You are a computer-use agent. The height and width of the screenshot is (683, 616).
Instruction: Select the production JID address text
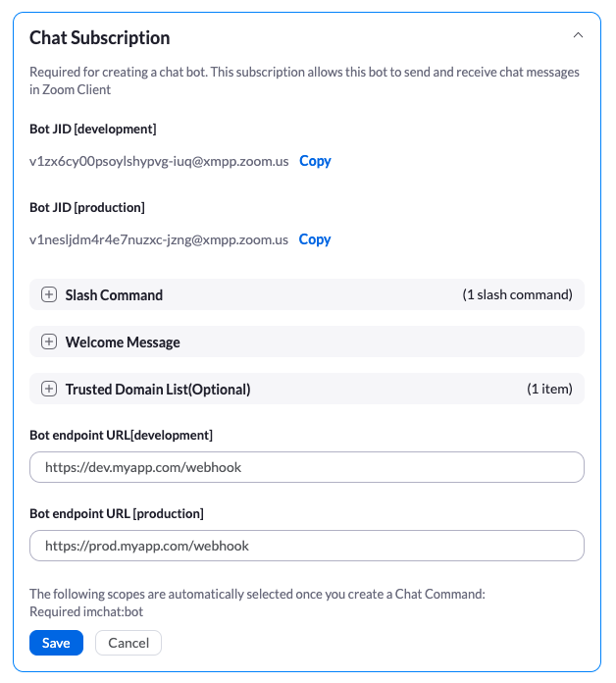(x=159, y=239)
